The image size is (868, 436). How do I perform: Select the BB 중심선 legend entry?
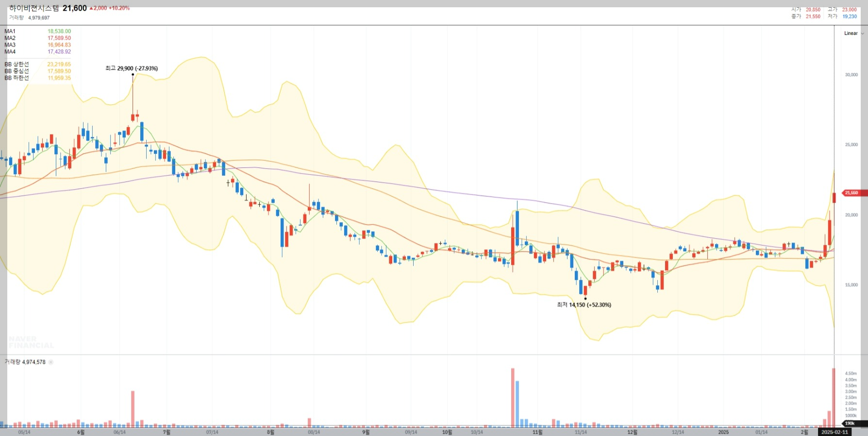(x=37, y=71)
